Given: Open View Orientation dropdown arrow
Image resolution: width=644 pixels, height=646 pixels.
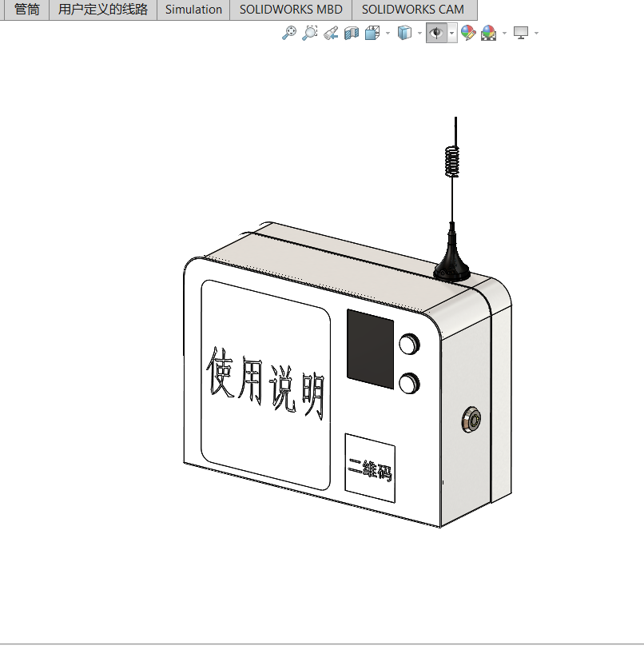Looking at the screenshot, I should pyautogui.click(x=388, y=33).
